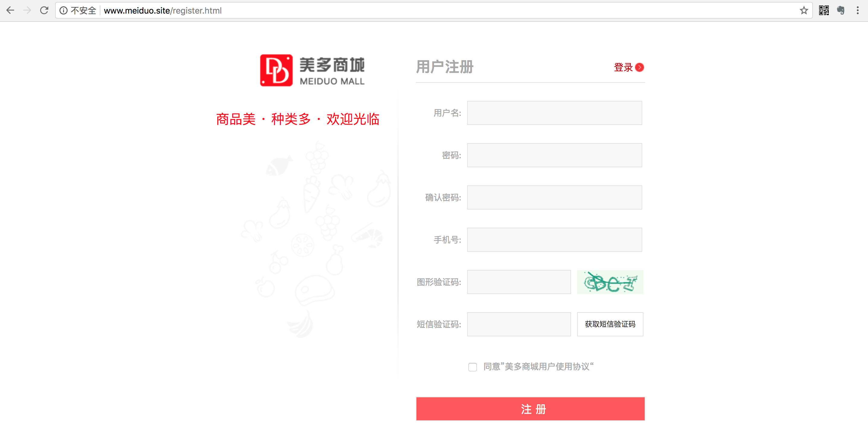Click the not-secure site info icon
The width and height of the screenshot is (868, 439).
(63, 11)
